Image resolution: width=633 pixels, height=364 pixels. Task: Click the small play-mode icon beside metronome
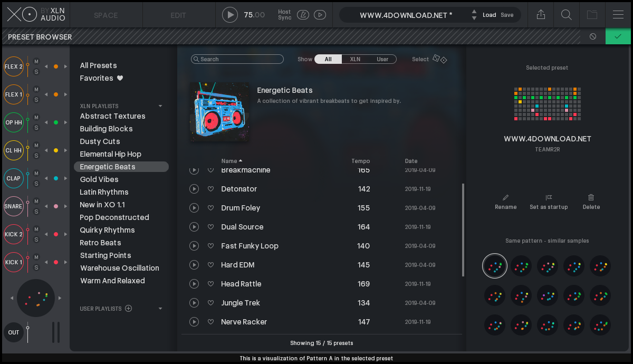click(x=320, y=15)
